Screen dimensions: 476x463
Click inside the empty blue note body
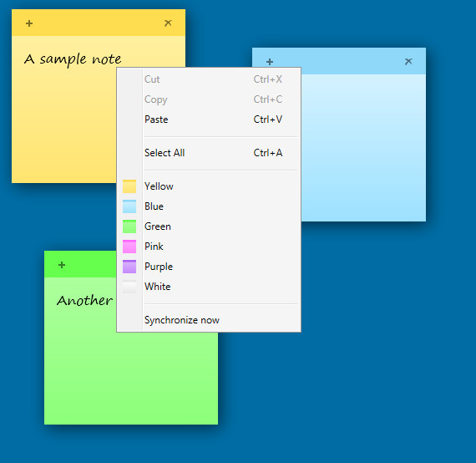pyautogui.click(x=363, y=148)
